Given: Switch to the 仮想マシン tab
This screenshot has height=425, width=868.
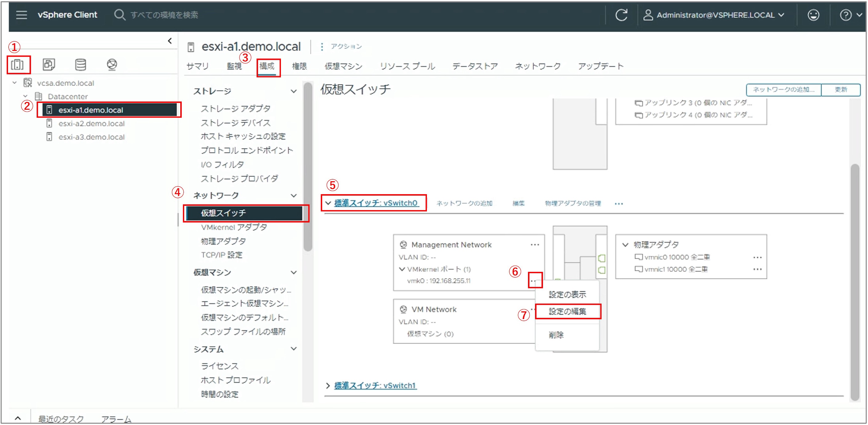Looking at the screenshot, I should point(343,66).
